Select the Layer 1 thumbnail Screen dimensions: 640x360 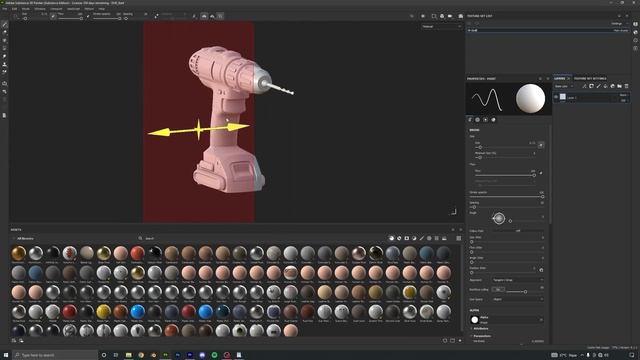pyautogui.click(x=562, y=97)
